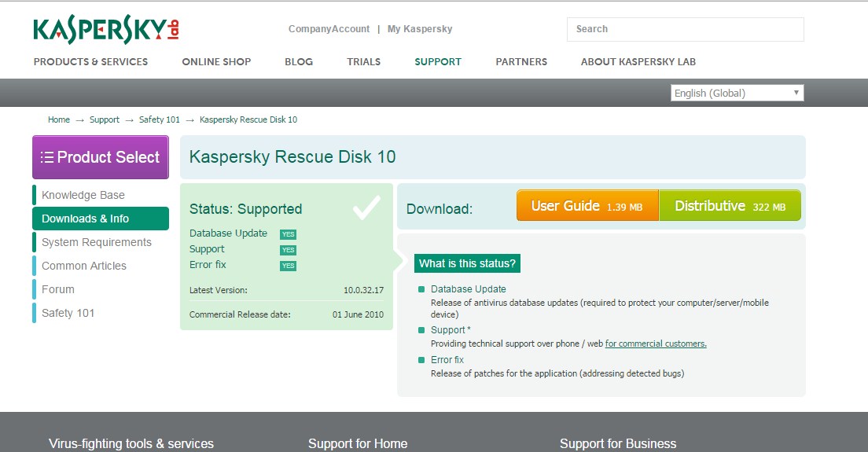Screen dimensions: 868x452
Task: Focus the Search input field
Action: pyautogui.click(x=686, y=29)
